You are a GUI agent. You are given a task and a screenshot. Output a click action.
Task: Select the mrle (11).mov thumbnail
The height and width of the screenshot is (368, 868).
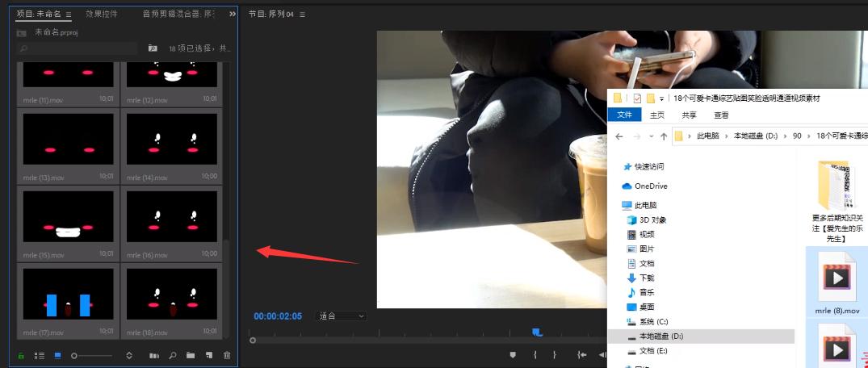(68, 74)
